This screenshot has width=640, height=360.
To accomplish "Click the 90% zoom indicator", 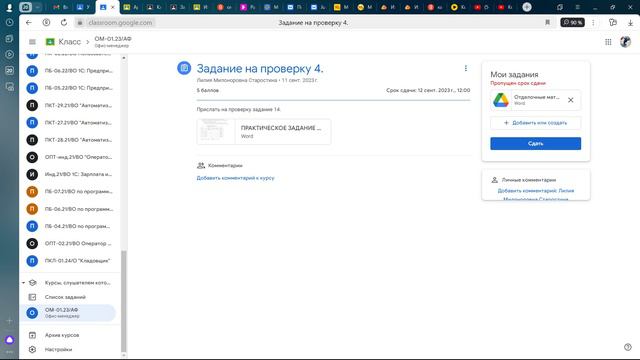I will click(572, 22).
